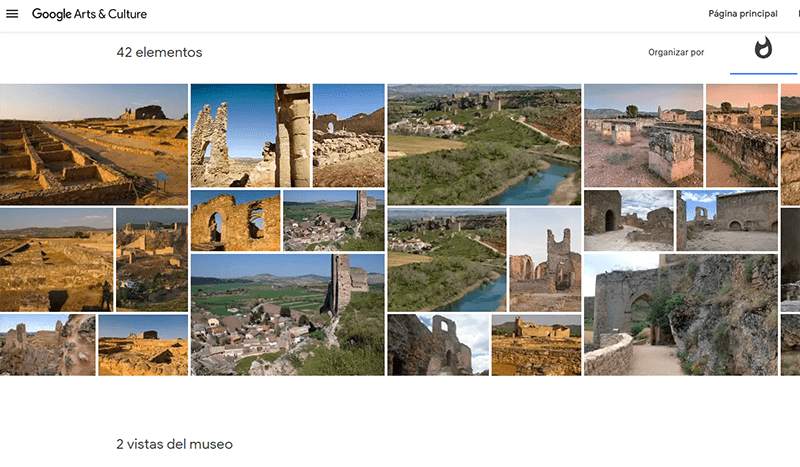This screenshot has width=800, height=467.
Task: Open small aerial river photo in second row
Action: [446, 259]
